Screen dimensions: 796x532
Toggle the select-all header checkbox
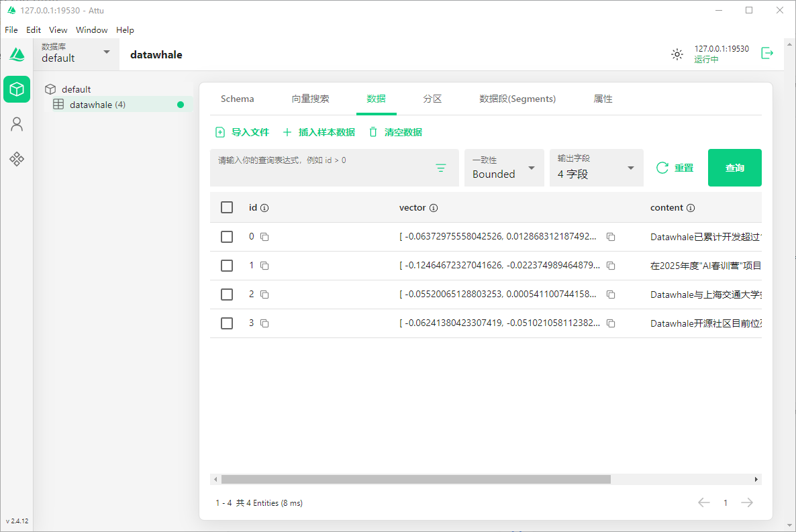tap(227, 207)
